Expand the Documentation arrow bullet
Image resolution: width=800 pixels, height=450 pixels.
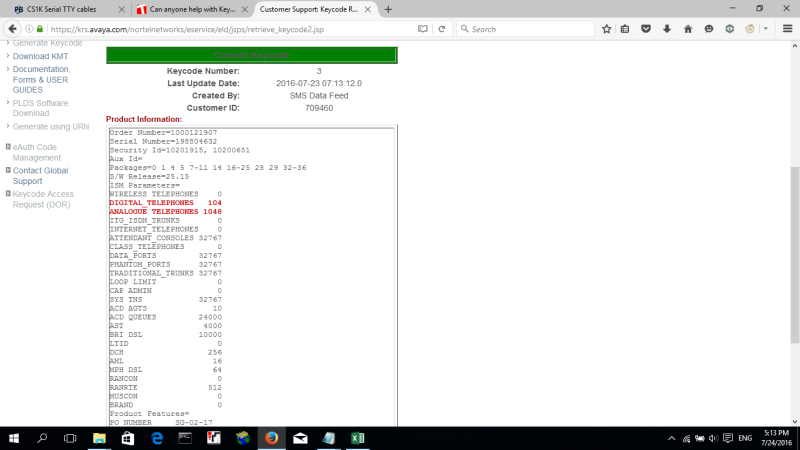pyautogui.click(x=8, y=68)
